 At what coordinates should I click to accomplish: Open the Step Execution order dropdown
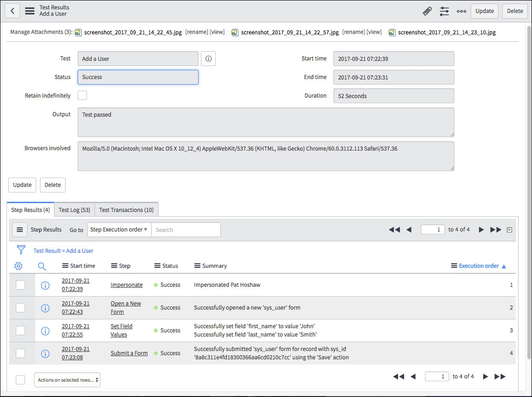point(119,229)
